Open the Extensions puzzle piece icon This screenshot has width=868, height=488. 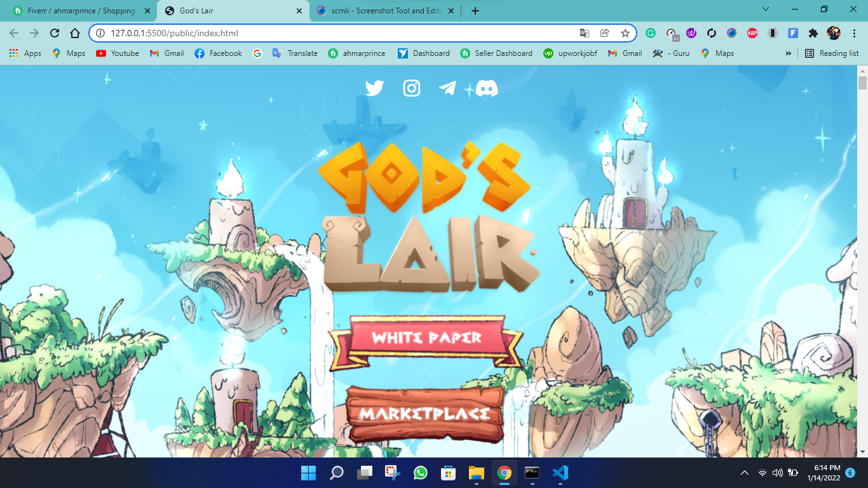[x=813, y=33]
